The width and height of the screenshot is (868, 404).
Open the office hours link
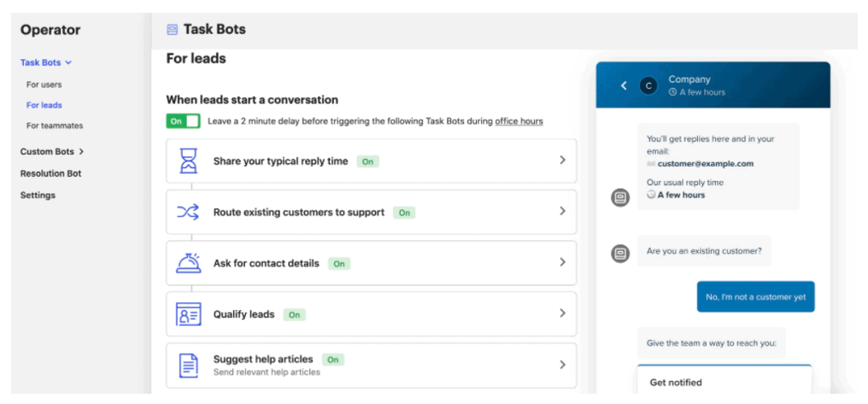pos(519,121)
